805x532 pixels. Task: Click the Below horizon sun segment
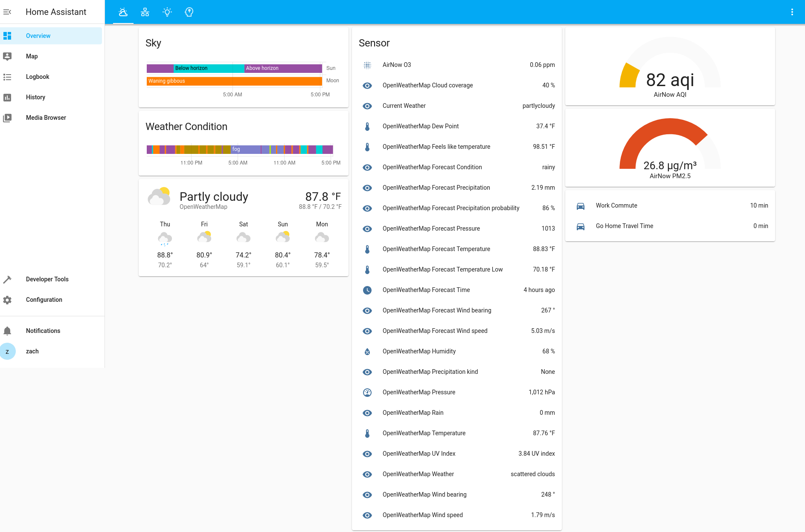coord(209,68)
